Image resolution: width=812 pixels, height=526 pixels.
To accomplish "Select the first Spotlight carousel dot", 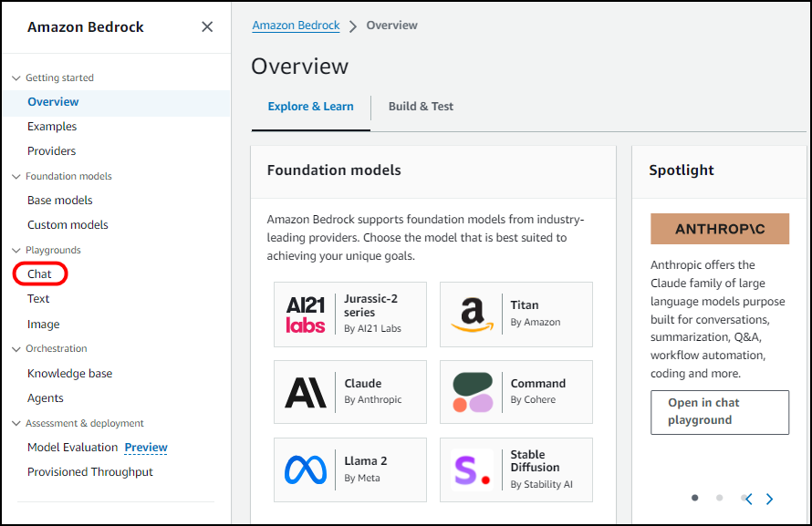I will click(695, 498).
